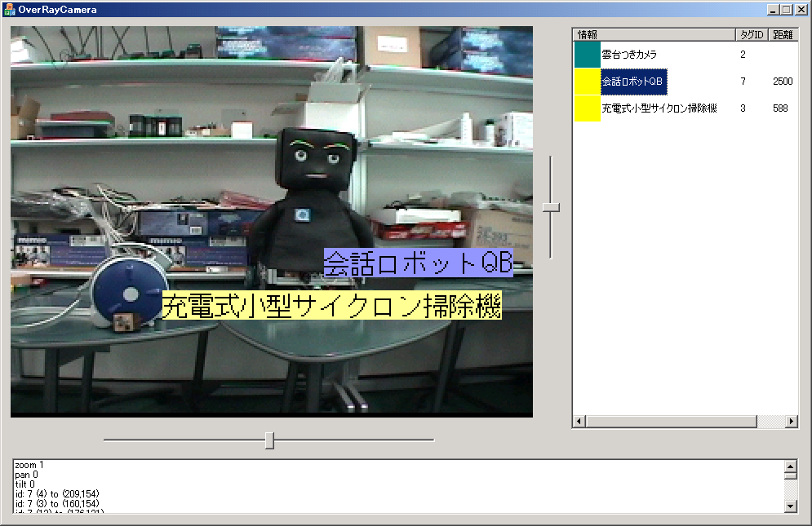Click the yellow swatch beside 会話ロボットQB
Viewport: 812px width, 526px height.
click(588, 82)
